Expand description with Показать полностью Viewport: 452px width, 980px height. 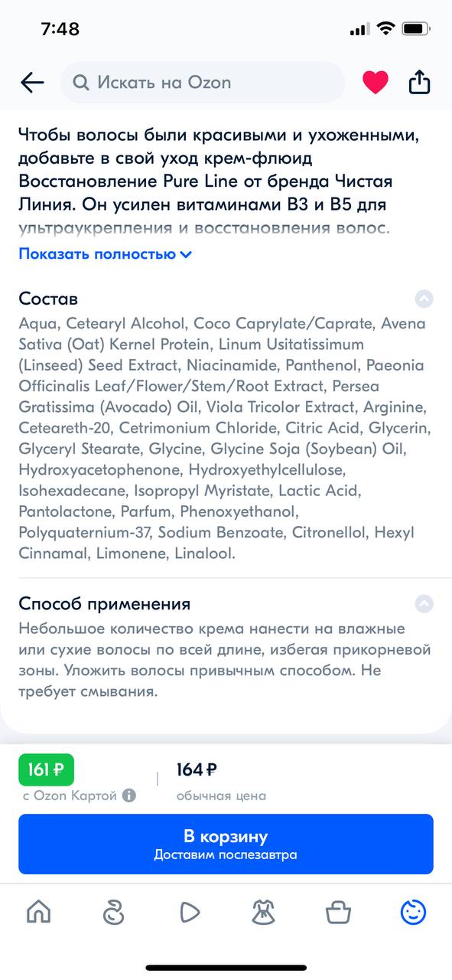[x=105, y=254]
